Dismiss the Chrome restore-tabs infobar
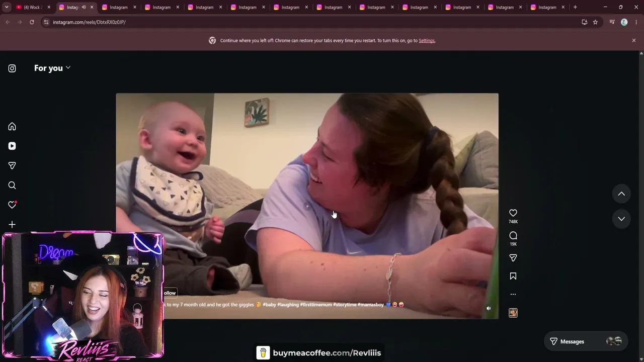 tap(634, 40)
